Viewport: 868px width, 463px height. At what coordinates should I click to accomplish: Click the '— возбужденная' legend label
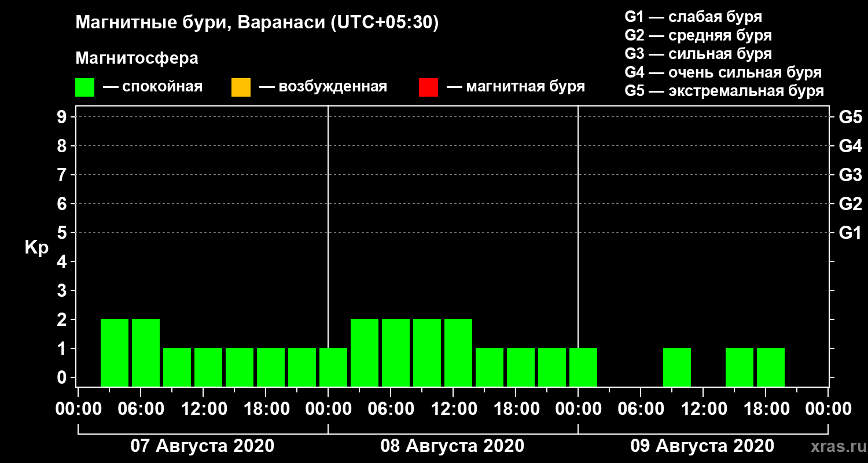323,87
